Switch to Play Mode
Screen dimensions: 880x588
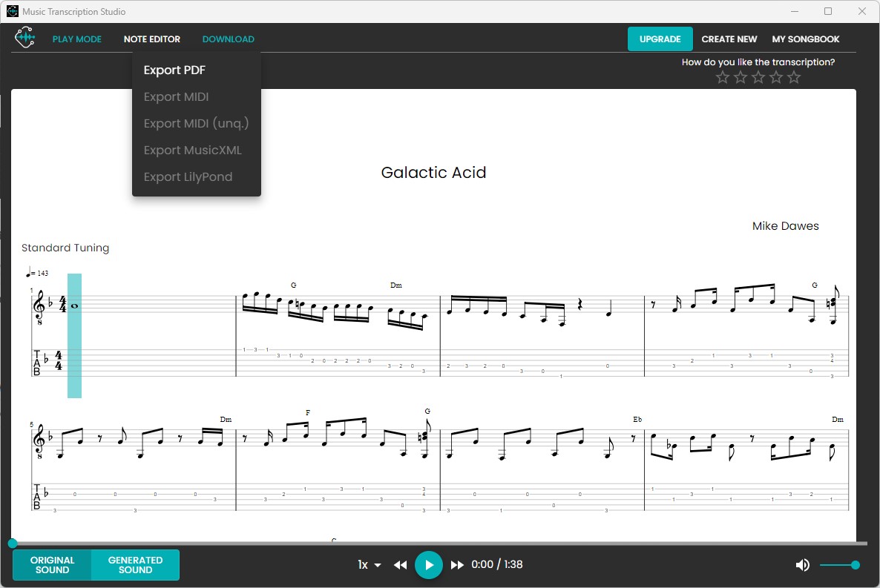coord(77,39)
